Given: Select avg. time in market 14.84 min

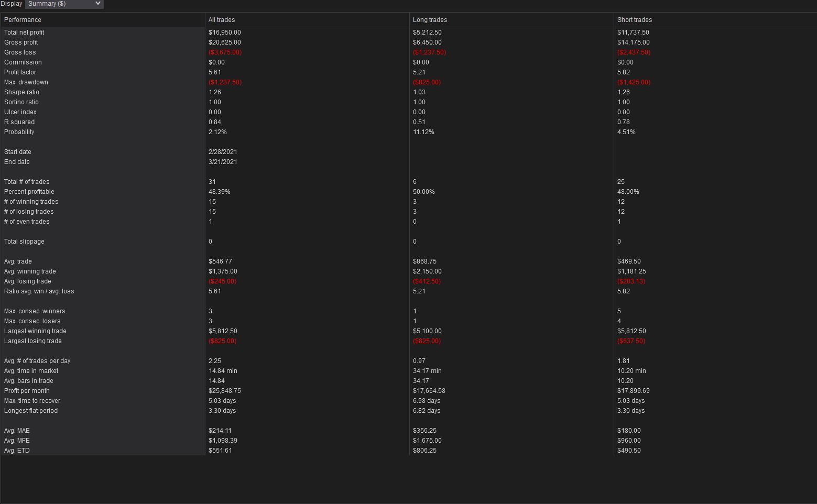Looking at the screenshot, I should [x=223, y=371].
